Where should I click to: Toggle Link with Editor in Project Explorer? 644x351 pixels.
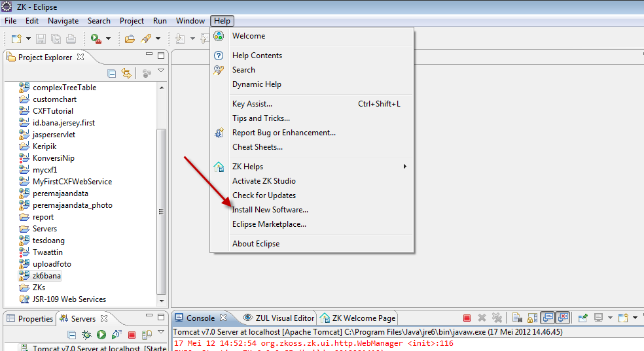(x=126, y=73)
